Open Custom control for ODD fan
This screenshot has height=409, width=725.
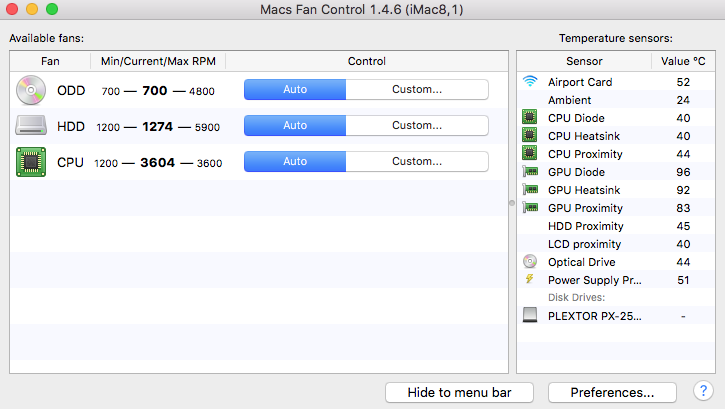tap(417, 89)
